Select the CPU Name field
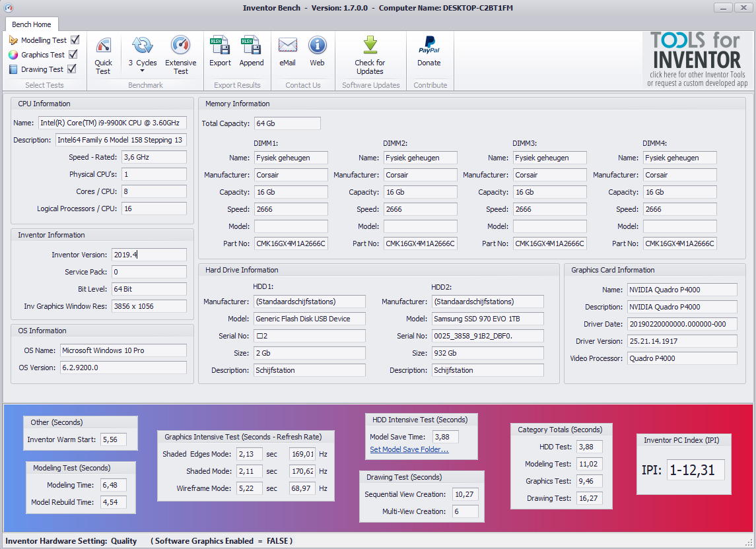Screen dimensions: 756x549 [112, 123]
